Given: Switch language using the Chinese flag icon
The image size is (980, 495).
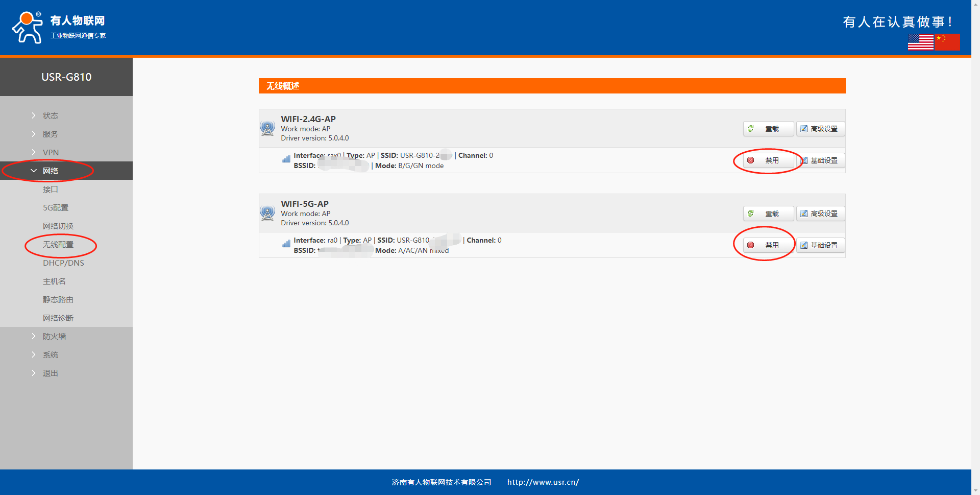Looking at the screenshot, I should [947, 42].
